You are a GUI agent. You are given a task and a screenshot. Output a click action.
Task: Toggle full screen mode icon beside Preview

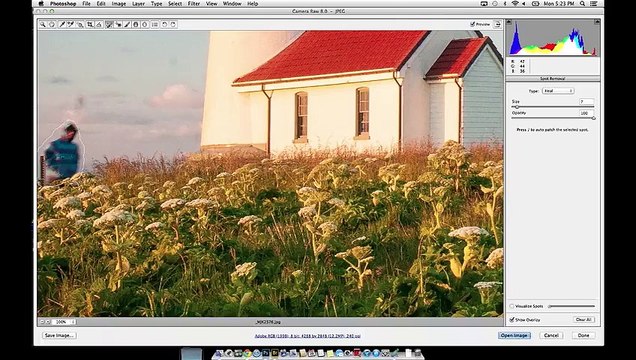point(497,24)
